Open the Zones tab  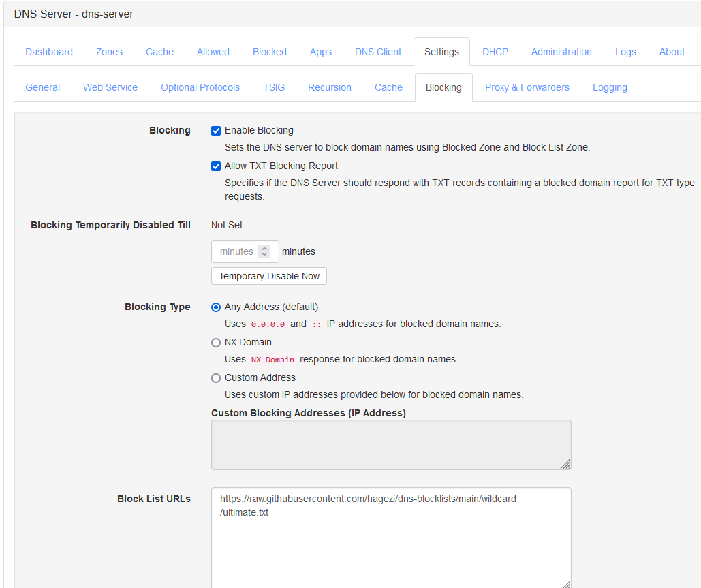(x=109, y=52)
